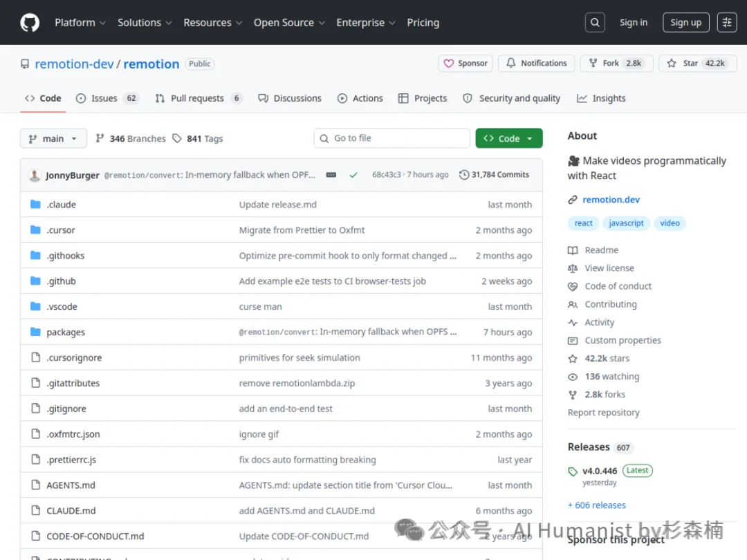Image resolution: width=747 pixels, height=560 pixels.
Task: Click the Sponsor heart button
Action: [465, 64]
